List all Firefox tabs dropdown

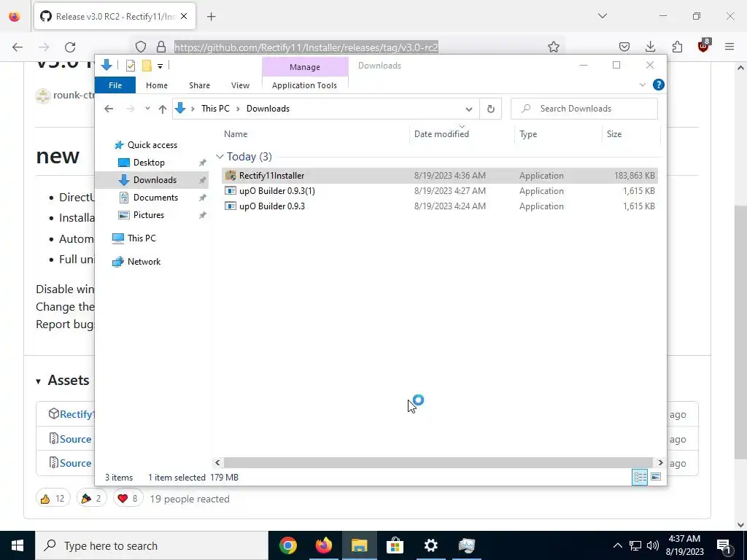pos(603,16)
